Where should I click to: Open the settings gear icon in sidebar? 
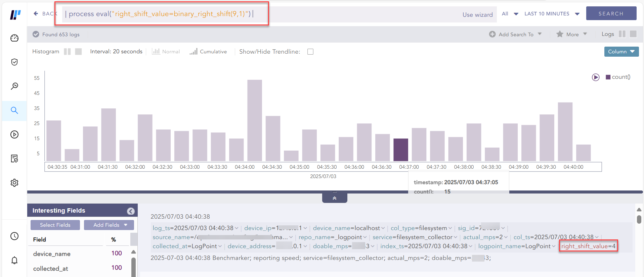14,183
